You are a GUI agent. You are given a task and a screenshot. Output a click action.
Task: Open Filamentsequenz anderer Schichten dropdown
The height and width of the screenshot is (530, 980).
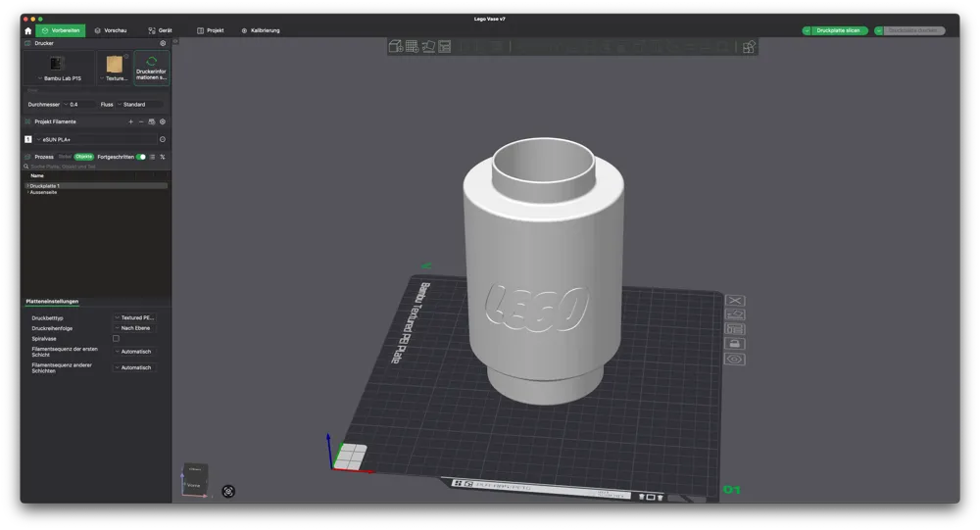[x=134, y=367]
